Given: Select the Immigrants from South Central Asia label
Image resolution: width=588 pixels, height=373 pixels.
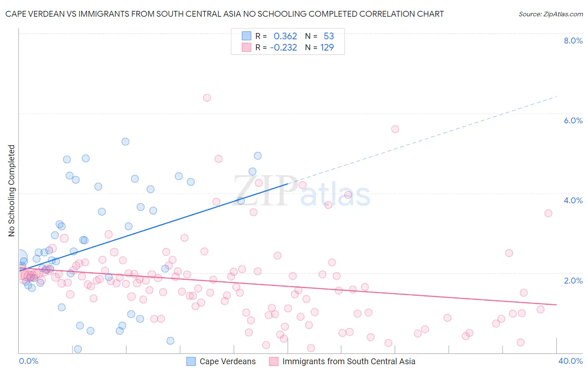Looking at the screenshot, I should point(349,361).
